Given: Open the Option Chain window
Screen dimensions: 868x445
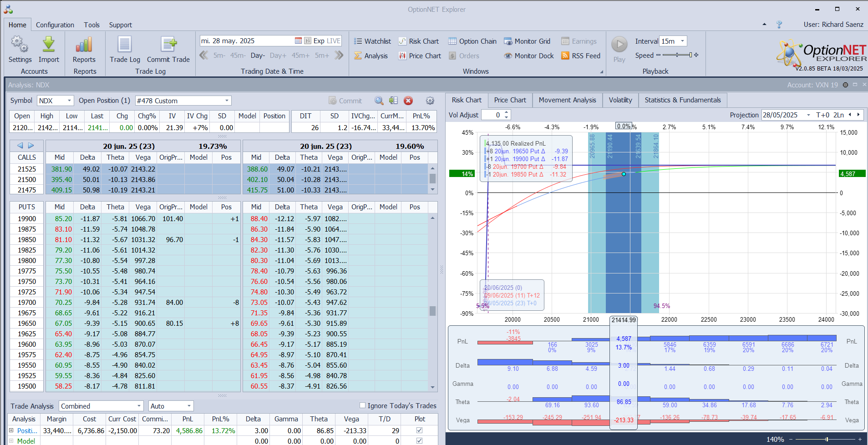Looking at the screenshot, I should point(472,41).
